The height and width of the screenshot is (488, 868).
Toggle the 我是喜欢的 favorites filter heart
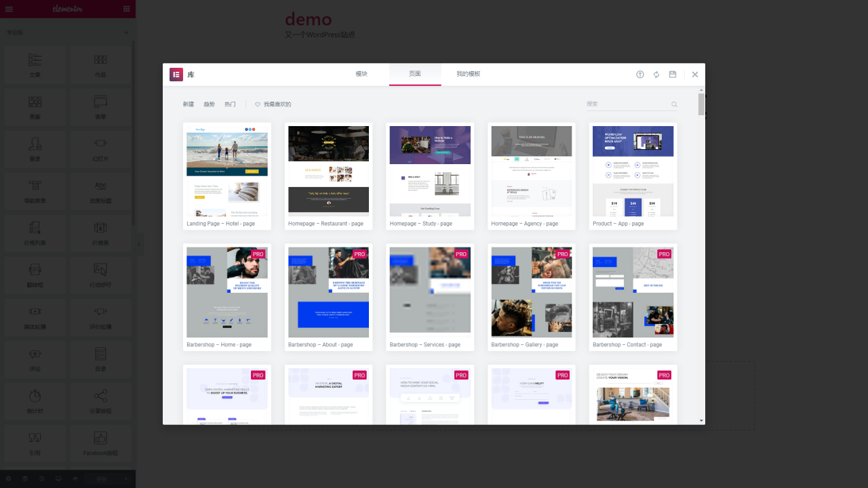pyautogui.click(x=257, y=104)
